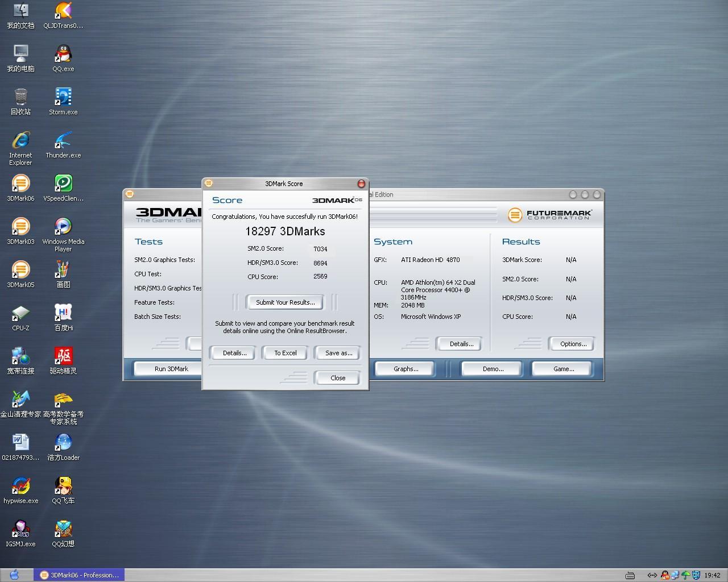This screenshot has height=582, width=728.
Task: Launch CPU-Z desktop shortcut
Action: click(x=20, y=318)
